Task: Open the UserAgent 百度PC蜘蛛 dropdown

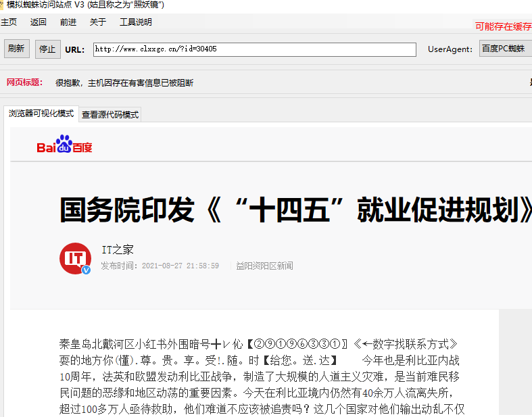Action: tap(505, 49)
